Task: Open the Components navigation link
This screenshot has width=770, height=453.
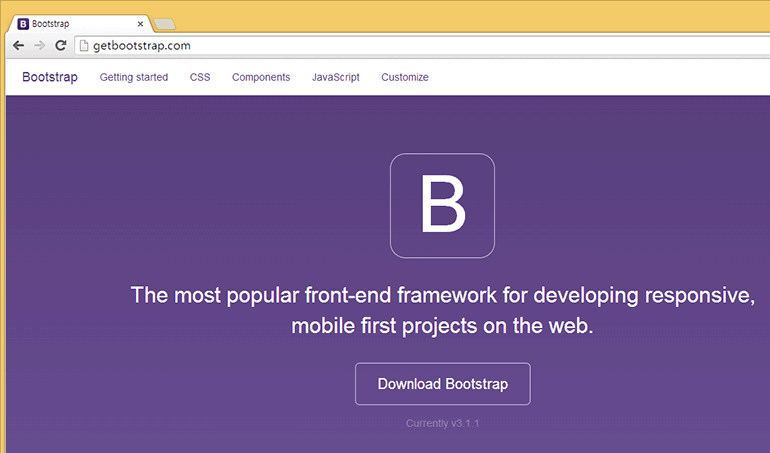Action: 261,77
